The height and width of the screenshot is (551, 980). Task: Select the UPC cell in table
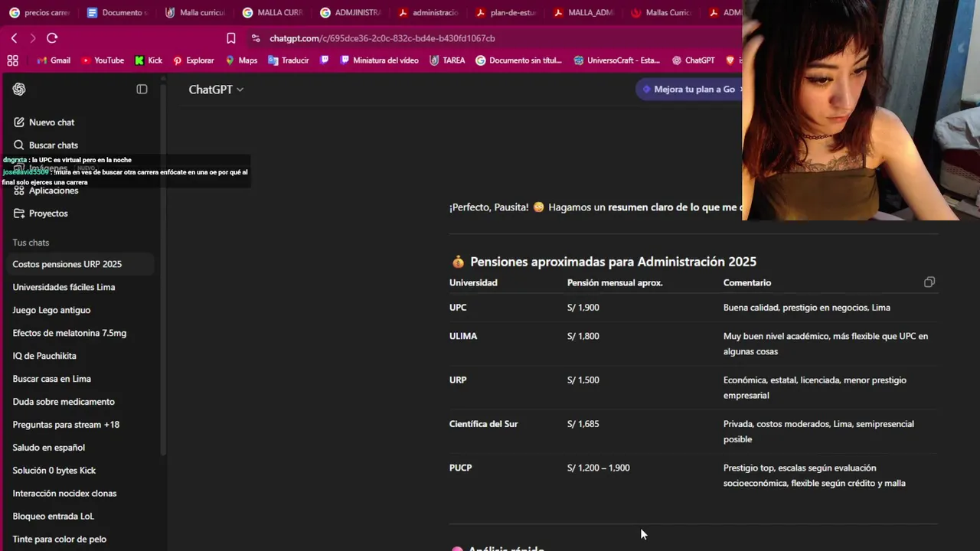[458, 308]
